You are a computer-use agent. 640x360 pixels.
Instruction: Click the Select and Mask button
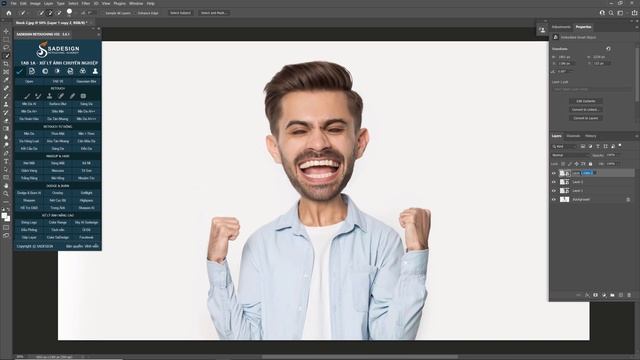pos(214,13)
